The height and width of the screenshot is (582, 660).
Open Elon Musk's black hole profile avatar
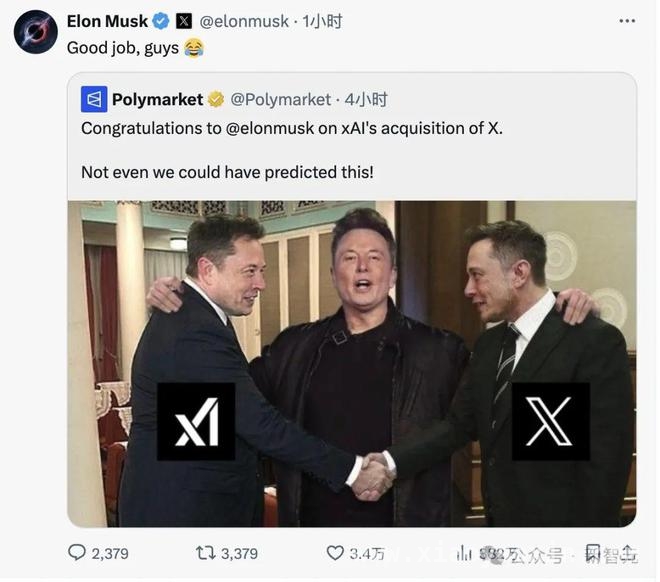point(36,32)
